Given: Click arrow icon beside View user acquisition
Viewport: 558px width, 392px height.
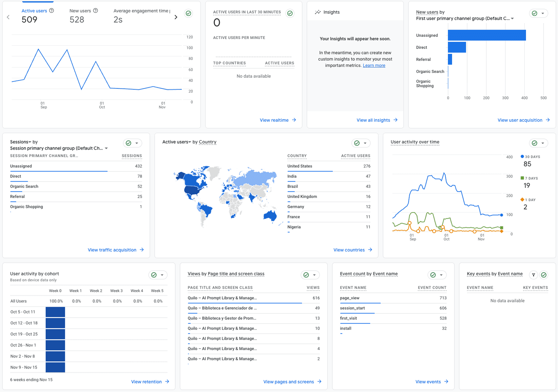Looking at the screenshot, I should pos(548,120).
